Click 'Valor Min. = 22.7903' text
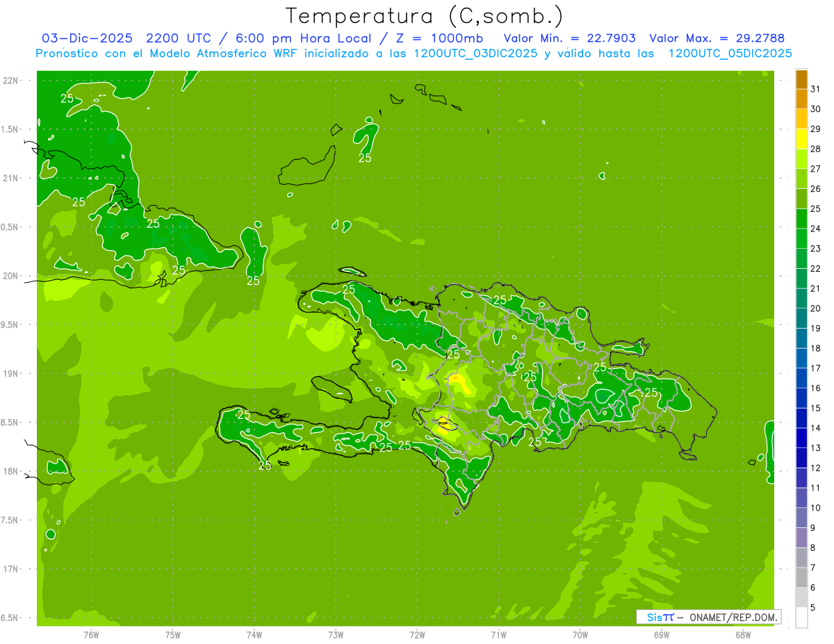The image size is (834, 644). [x=569, y=39]
